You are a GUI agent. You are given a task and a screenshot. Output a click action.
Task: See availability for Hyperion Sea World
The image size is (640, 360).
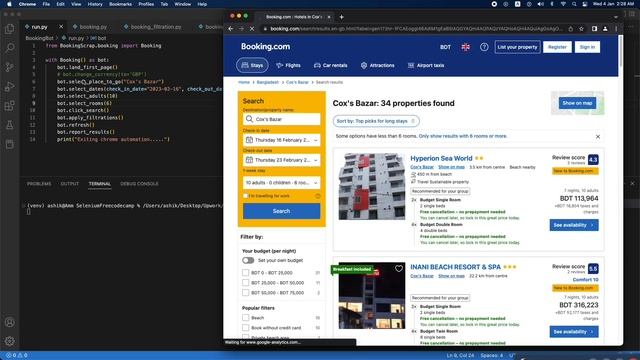click(574, 225)
